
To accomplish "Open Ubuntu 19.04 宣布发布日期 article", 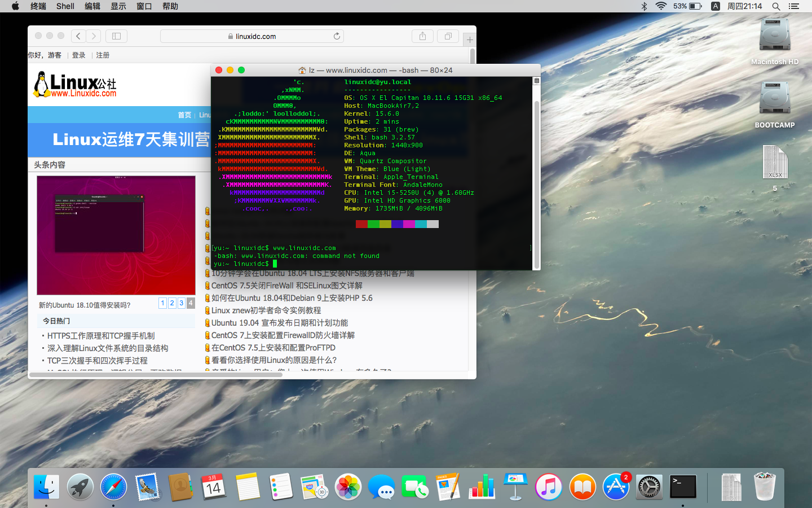I will [280, 323].
